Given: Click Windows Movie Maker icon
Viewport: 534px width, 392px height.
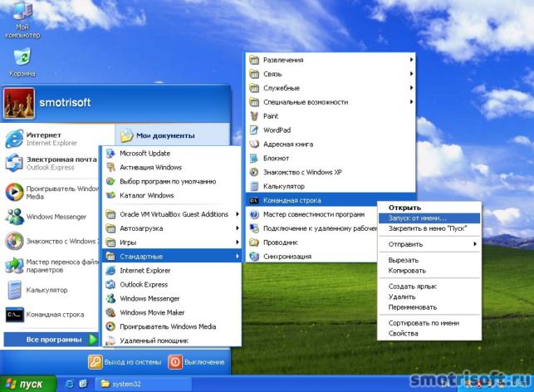Looking at the screenshot, I should pyautogui.click(x=110, y=312).
